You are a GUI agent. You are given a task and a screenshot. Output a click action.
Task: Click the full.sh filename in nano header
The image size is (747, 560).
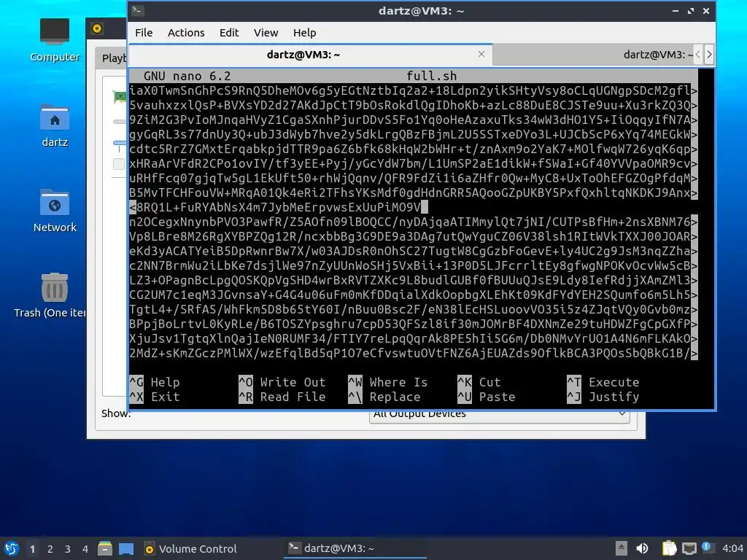point(432,76)
